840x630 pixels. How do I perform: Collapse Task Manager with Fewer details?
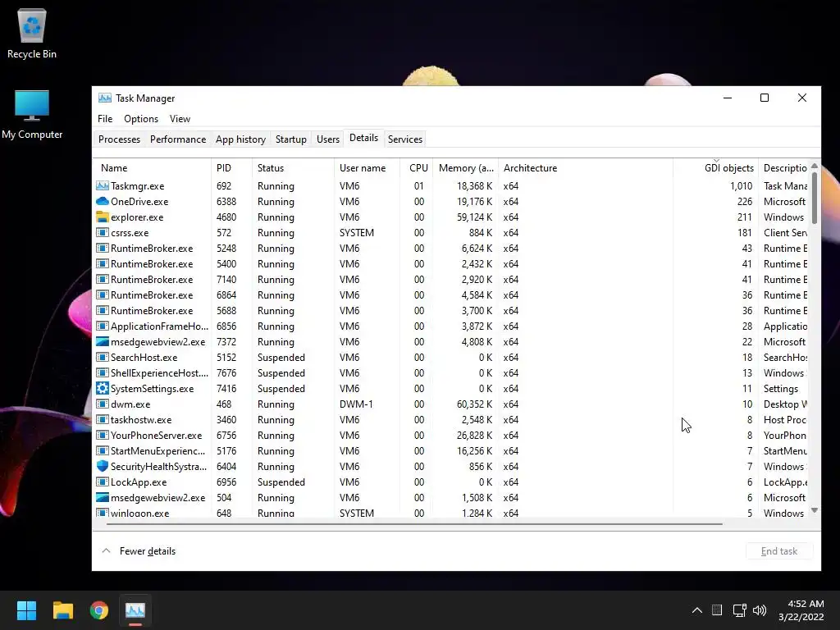click(x=139, y=550)
